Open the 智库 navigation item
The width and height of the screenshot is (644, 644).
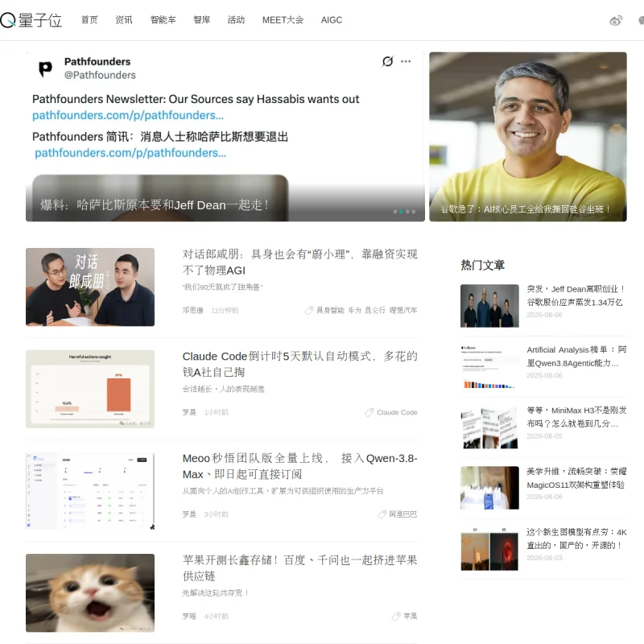point(201,19)
